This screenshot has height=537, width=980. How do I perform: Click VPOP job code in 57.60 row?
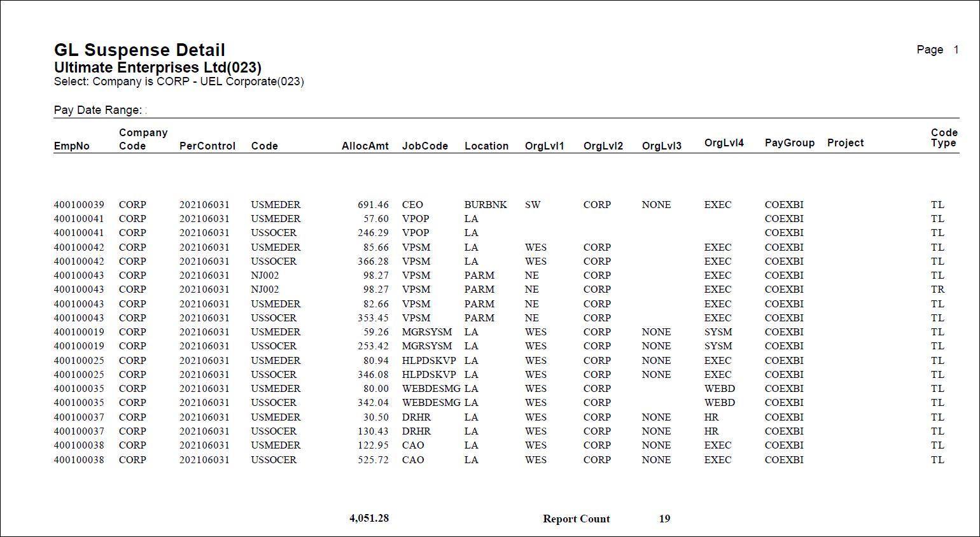pyautogui.click(x=416, y=219)
